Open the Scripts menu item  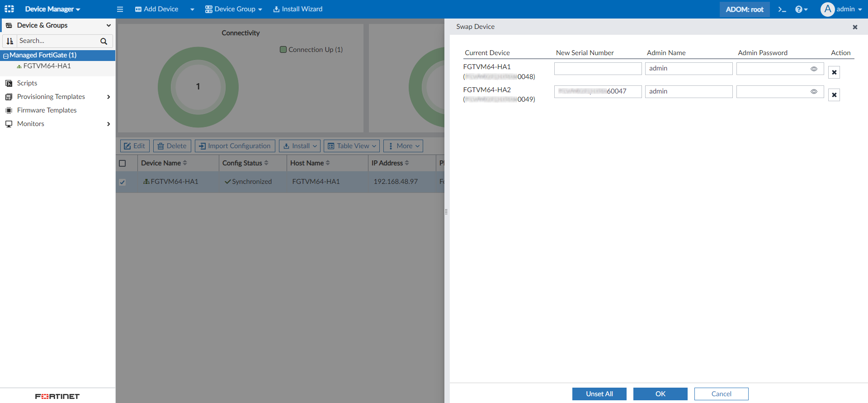pos(27,83)
